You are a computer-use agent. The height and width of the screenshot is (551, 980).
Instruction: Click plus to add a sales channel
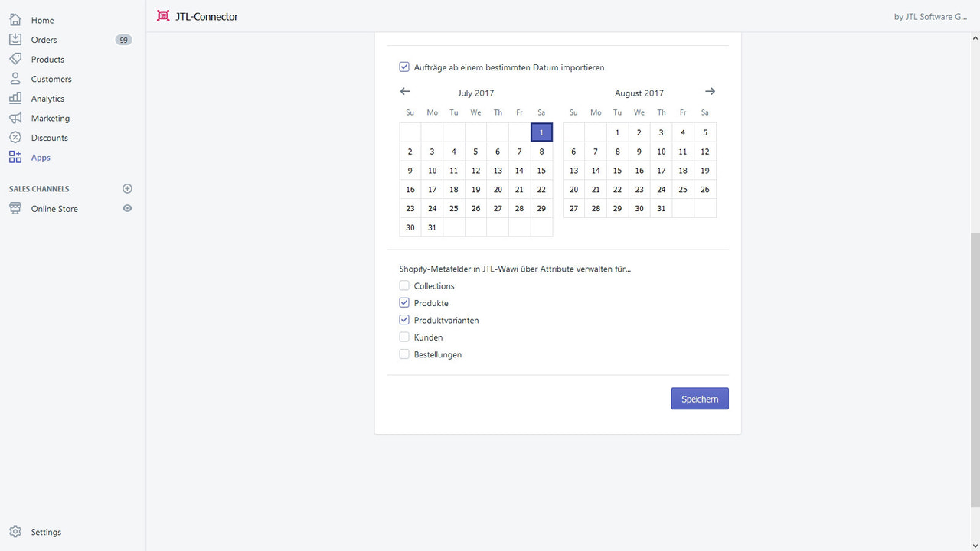[127, 188]
